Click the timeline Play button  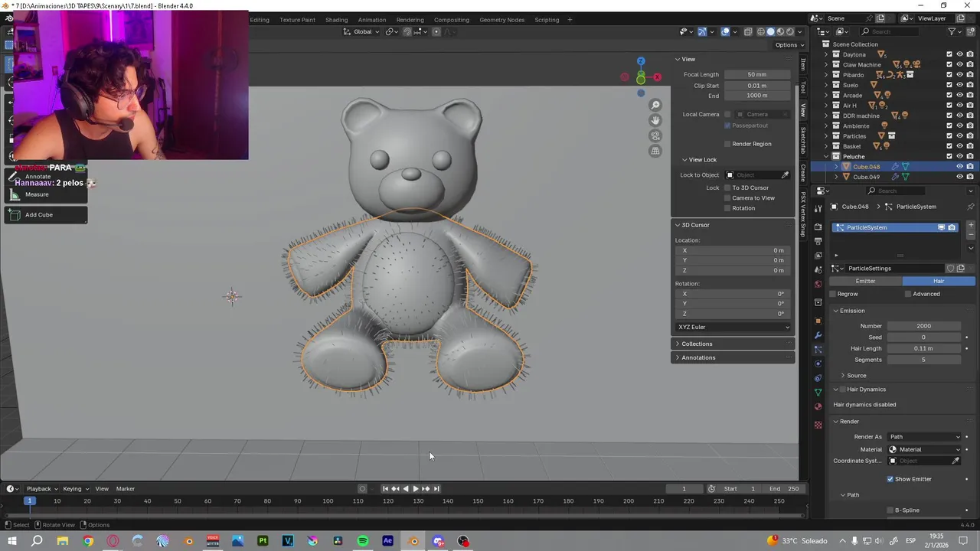coord(416,489)
